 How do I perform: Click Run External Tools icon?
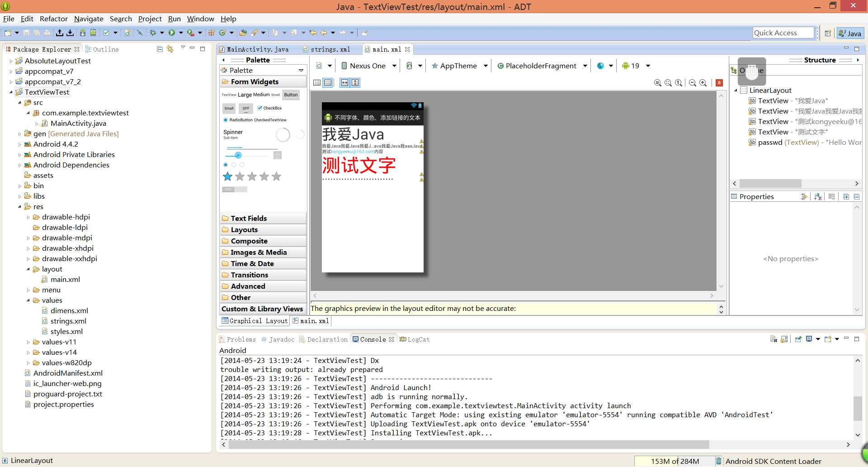pos(190,33)
